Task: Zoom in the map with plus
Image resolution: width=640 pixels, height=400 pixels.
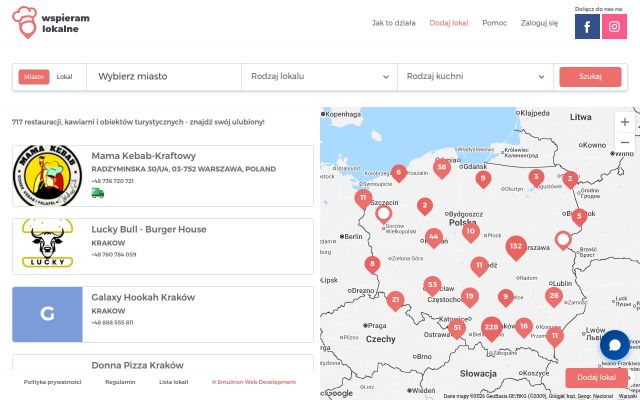Action: (624, 122)
